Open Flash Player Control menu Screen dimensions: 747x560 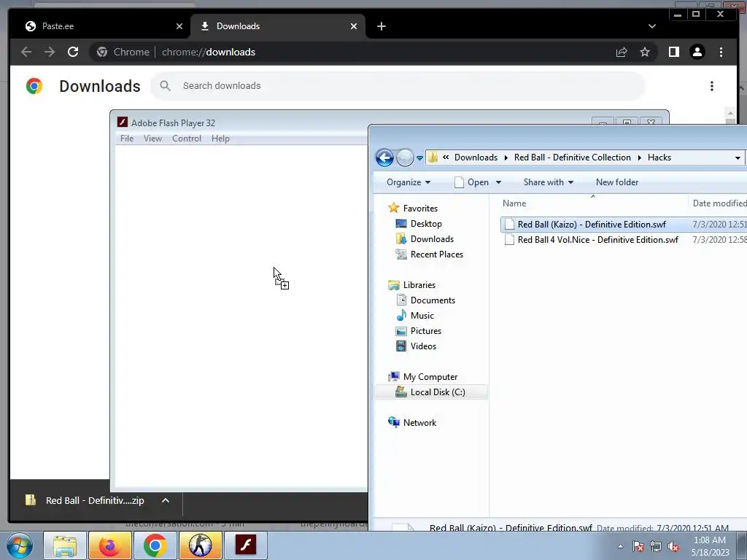pyautogui.click(x=187, y=139)
